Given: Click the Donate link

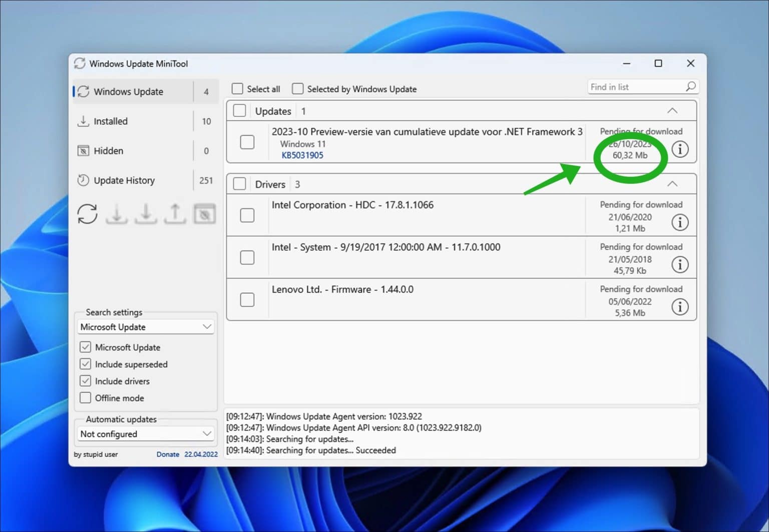Looking at the screenshot, I should 168,454.
